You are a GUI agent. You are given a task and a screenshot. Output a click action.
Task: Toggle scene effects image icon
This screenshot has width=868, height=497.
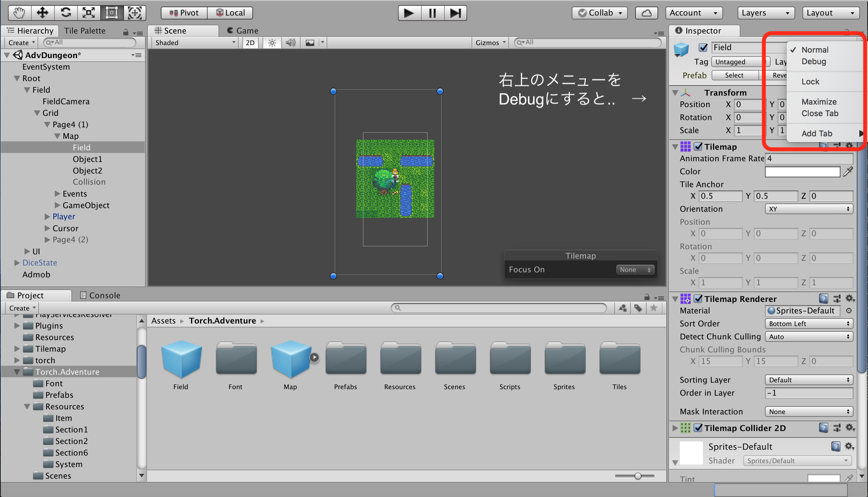point(310,43)
